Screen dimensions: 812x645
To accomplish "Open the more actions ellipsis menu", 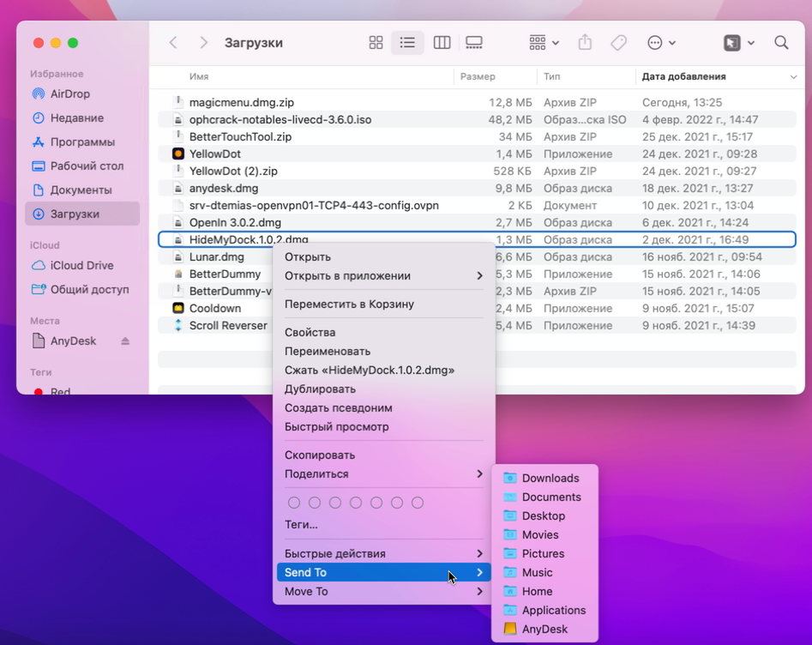I will coord(661,43).
